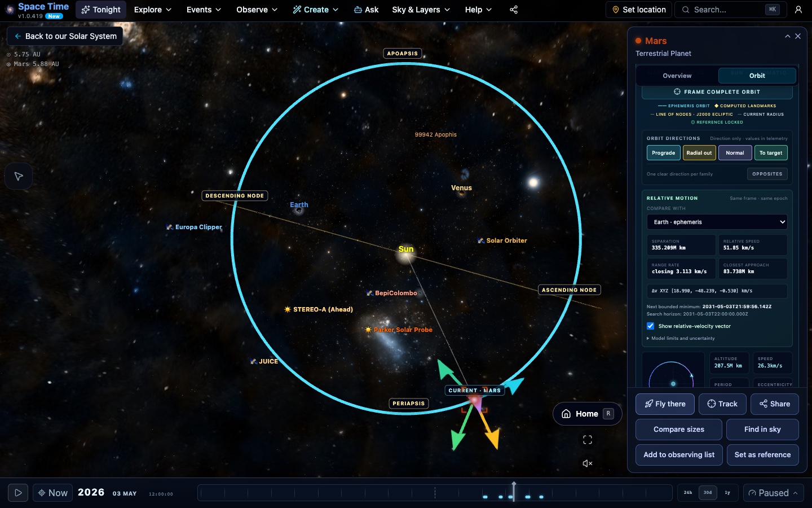Viewport: 812px width, 508px height.
Task: Click Set as reference button
Action: point(762,455)
